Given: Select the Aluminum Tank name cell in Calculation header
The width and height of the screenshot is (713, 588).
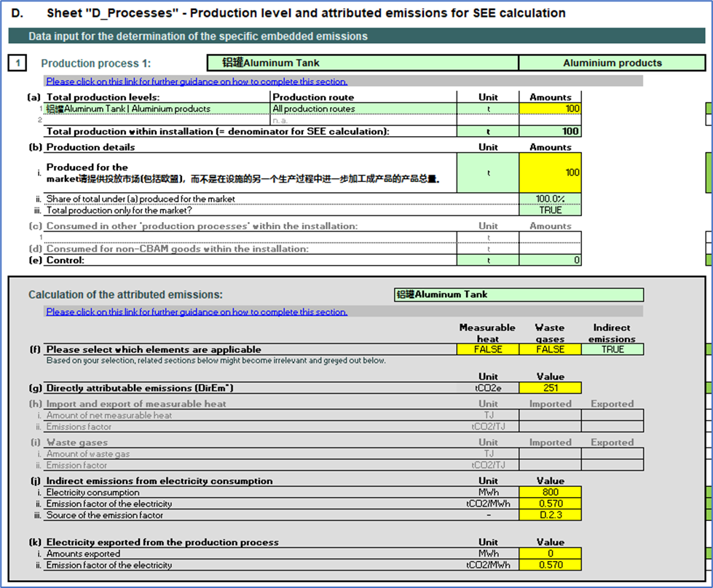Looking at the screenshot, I should pos(518,295).
